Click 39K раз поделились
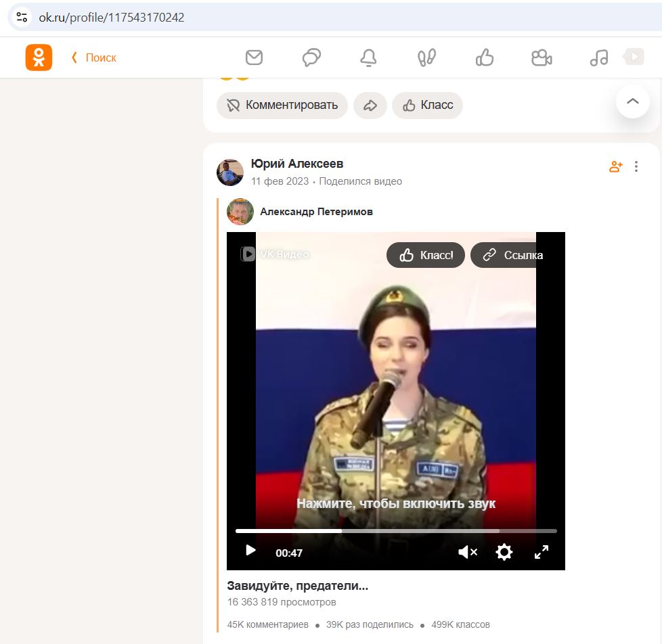 pos(370,624)
